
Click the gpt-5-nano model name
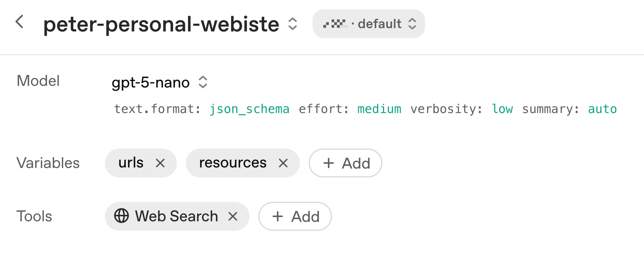(150, 82)
